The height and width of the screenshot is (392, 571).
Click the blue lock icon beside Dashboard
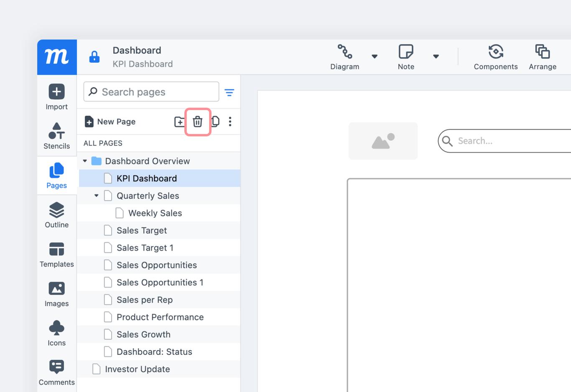pos(94,57)
